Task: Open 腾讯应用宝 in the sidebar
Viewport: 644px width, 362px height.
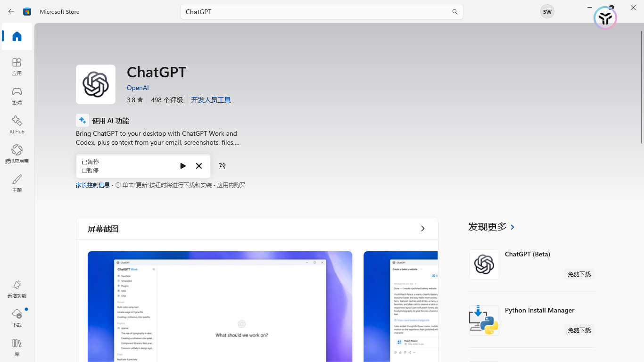Action: pyautogui.click(x=17, y=154)
